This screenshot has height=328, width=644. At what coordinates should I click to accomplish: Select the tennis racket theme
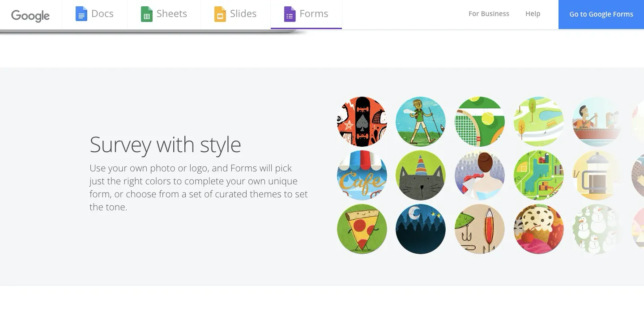click(480, 122)
